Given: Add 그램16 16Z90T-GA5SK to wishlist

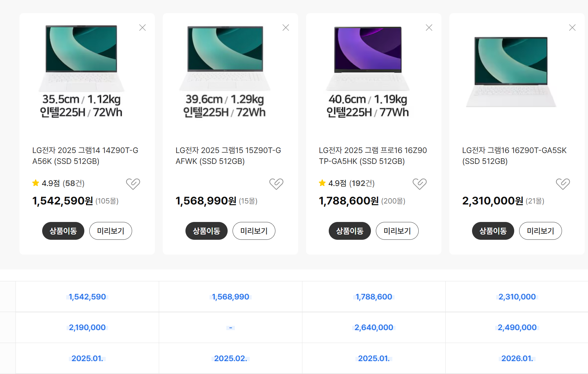Looking at the screenshot, I should pos(563,184).
